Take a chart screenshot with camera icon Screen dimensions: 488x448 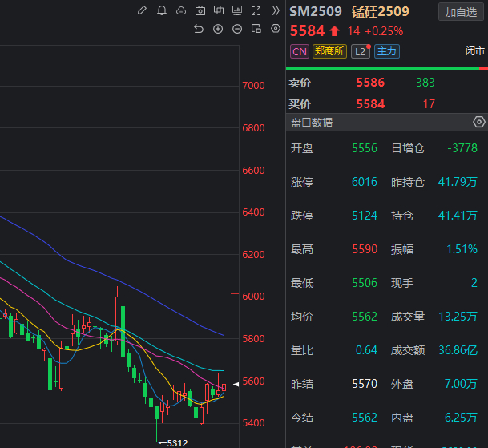coord(200,10)
